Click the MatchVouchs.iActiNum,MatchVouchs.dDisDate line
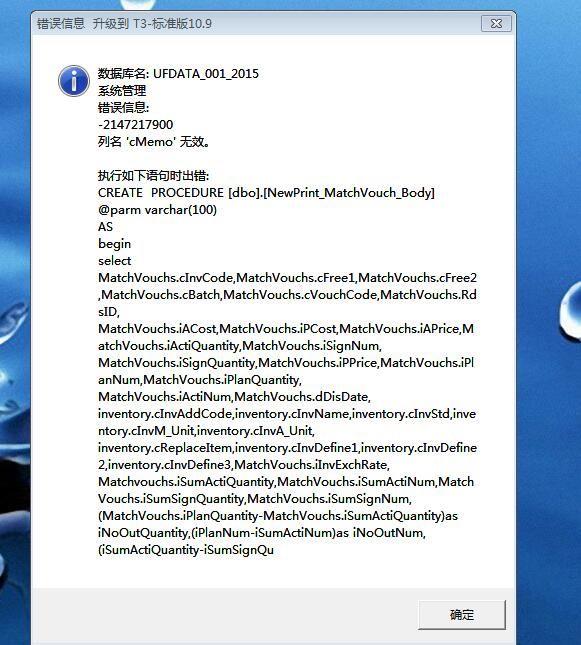The height and width of the screenshot is (645, 581). click(234, 397)
